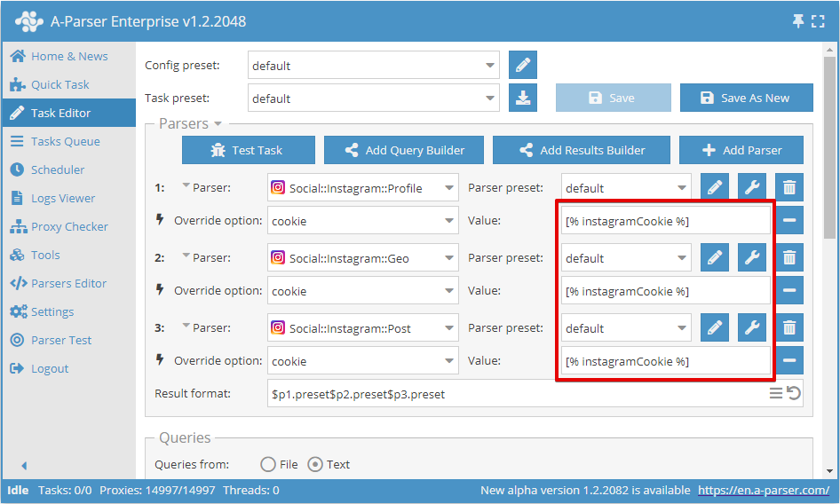Toggle fullscreen mode icon in title bar
Image resolution: width=840 pixels, height=504 pixels.
[x=818, y=21]
